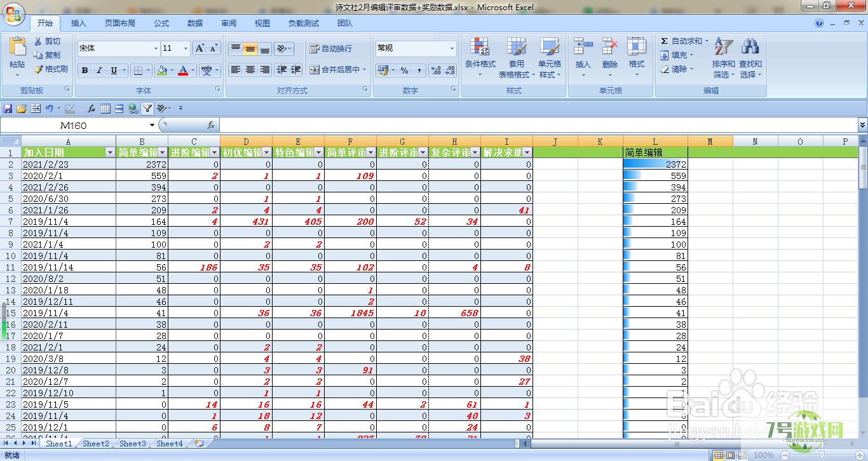Toggle center horizontal alignment

tap(250, 70)
